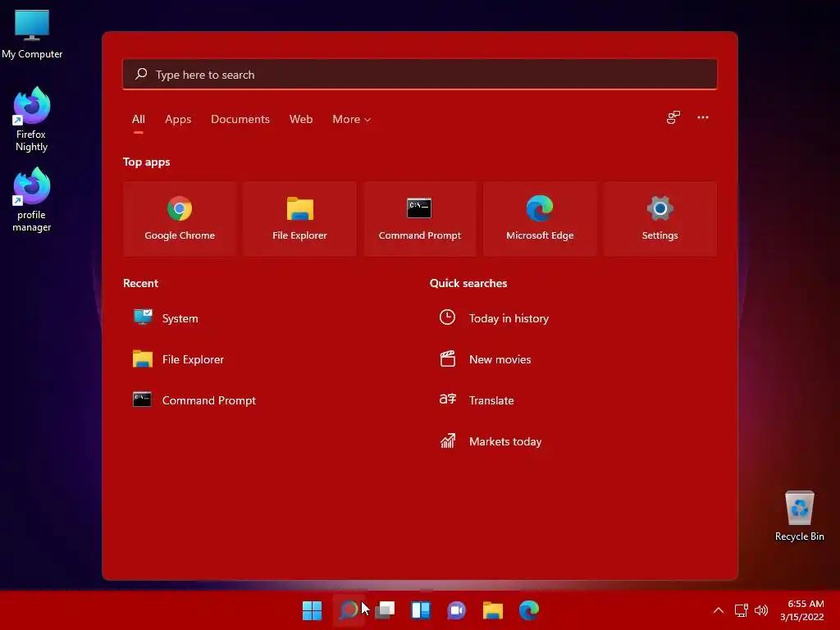Viewport: 840px width, 630px height.
Task: Open Google Chrome from Top apps
Action: (x=180, y=218)
